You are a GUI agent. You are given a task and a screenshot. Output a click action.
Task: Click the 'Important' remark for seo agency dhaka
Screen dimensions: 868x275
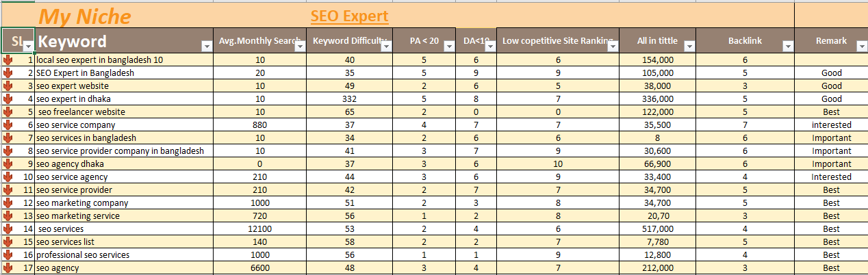(831, 164)
